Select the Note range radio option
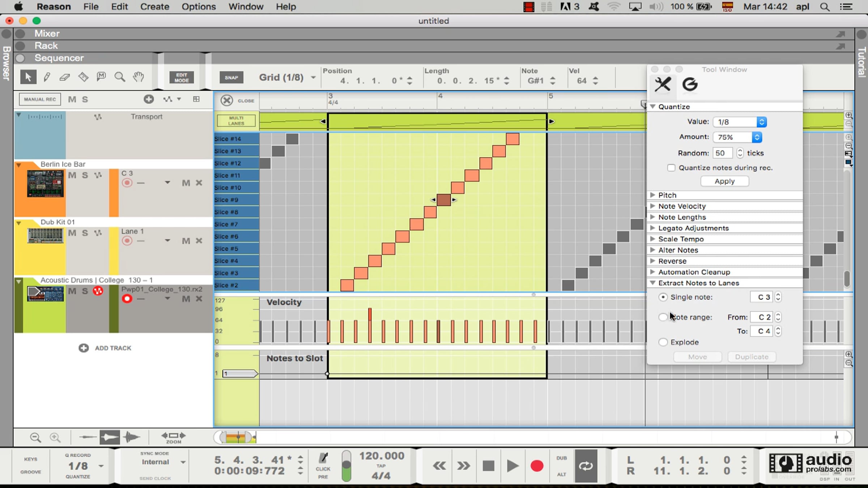868x488 pixels. (663, 317)
